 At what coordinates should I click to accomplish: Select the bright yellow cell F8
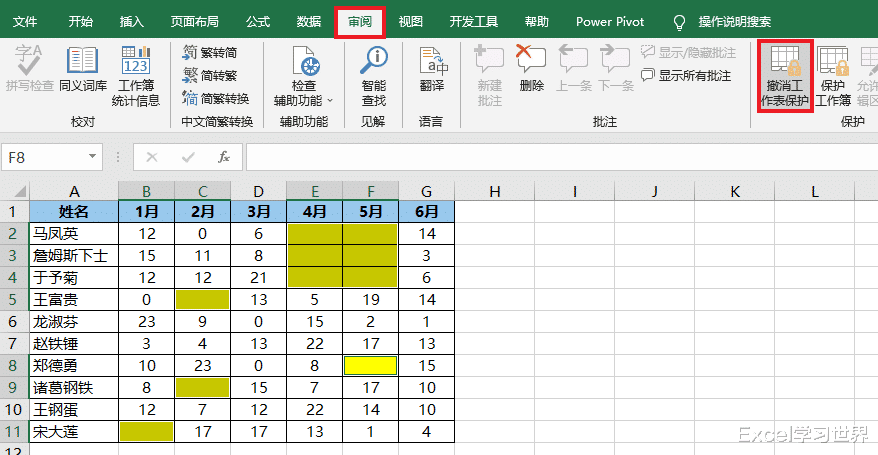[371, 365]
